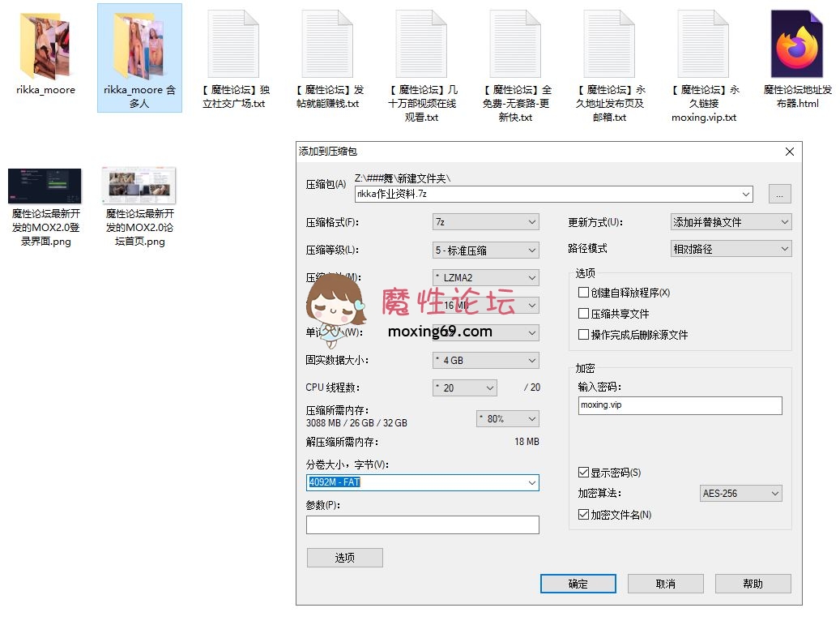This screenshot has height=625, width=840.
Task: Click the 帮助 button
Action: point(753,584)
